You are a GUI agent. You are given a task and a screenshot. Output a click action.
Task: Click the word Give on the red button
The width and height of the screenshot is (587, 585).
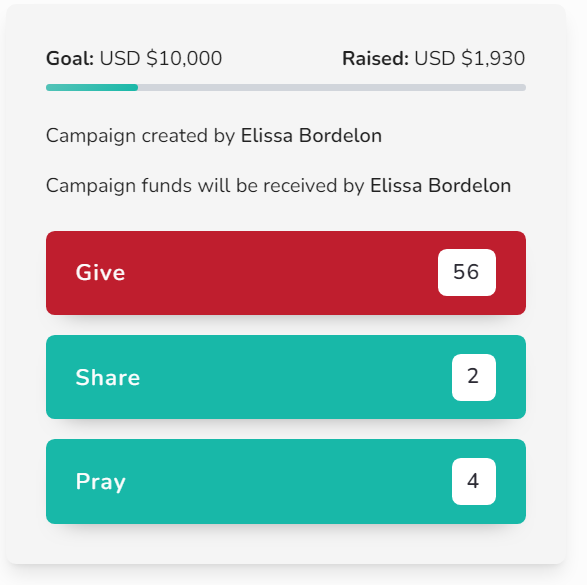tap(100, 272)
